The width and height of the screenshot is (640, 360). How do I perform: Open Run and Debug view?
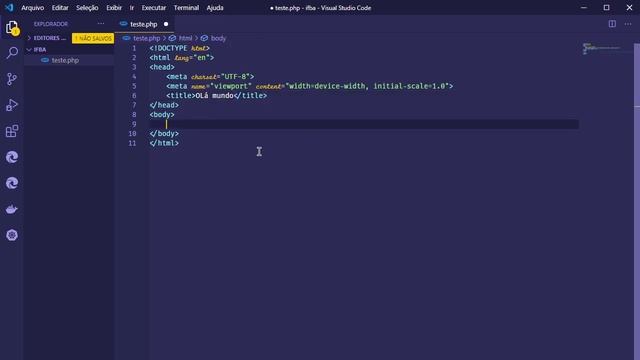click(12, 105)
